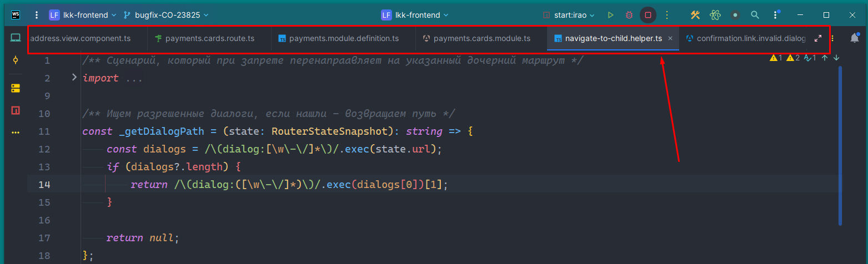Expand the lkk-frontend project dropdown
868x264 pixels.
pos(83,15)
